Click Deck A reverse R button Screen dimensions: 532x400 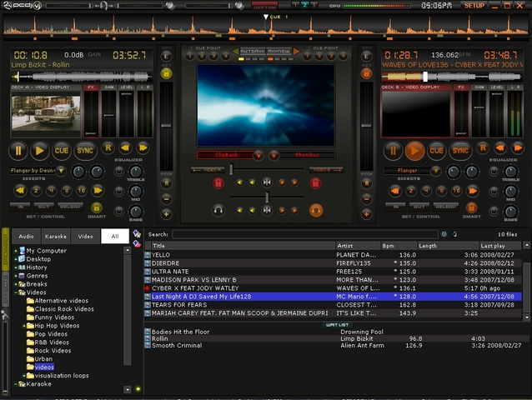point(108,147)
